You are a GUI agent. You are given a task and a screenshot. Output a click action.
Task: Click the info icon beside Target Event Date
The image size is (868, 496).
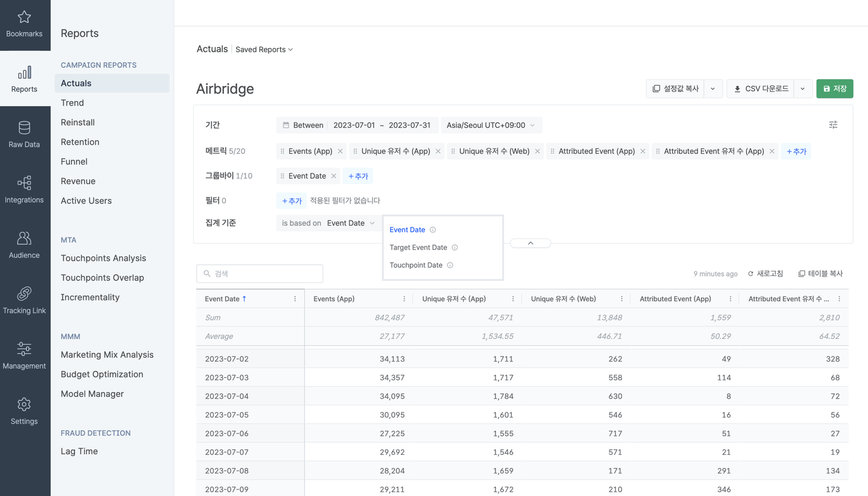tap(455, 247)
